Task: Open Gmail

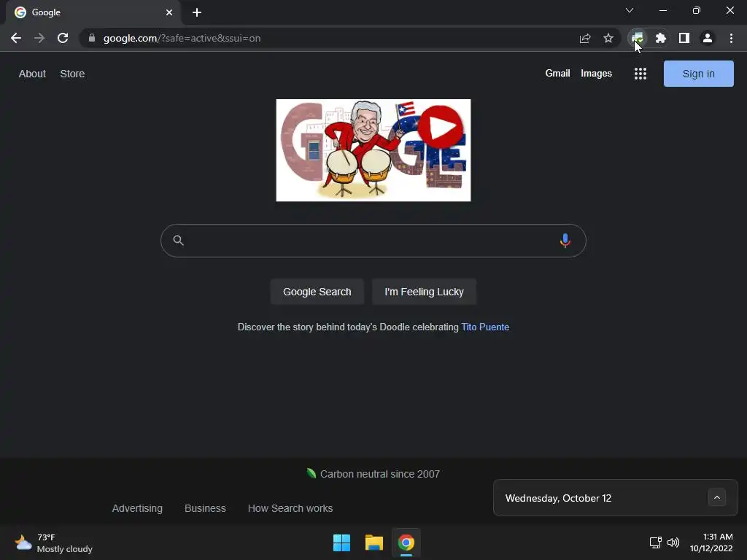Action: [557, 74]
